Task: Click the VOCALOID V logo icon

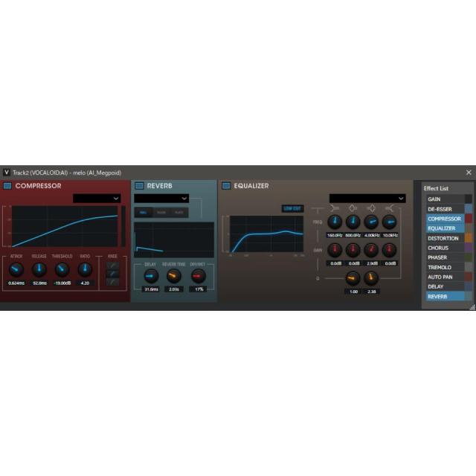Action: click(x=7, y=173)
